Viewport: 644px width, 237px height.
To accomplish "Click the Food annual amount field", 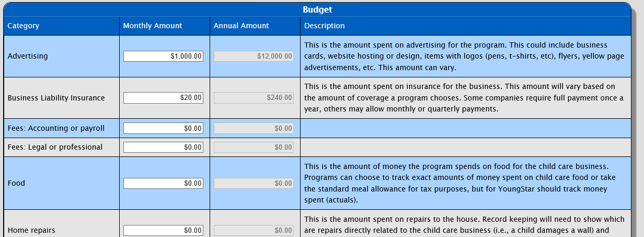I will point(254,184).
